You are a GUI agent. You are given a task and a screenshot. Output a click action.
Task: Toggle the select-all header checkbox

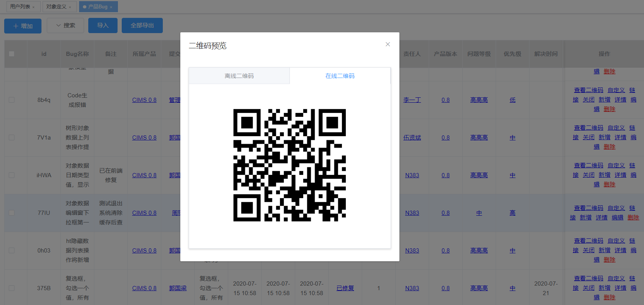12,54
